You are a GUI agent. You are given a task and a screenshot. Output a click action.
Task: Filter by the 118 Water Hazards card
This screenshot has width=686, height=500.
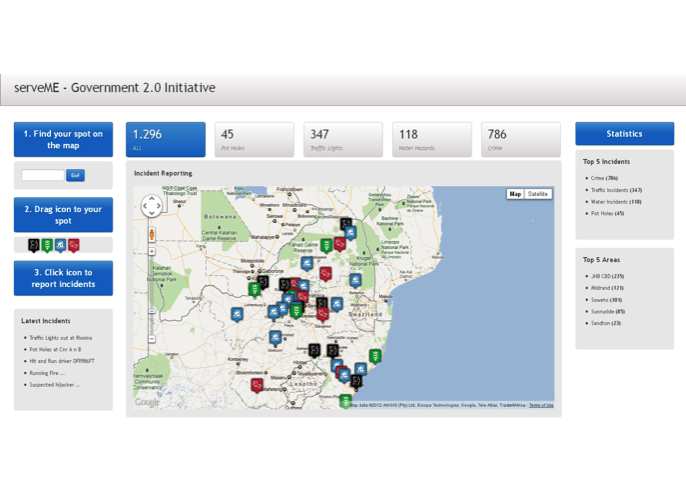(432, 139)
